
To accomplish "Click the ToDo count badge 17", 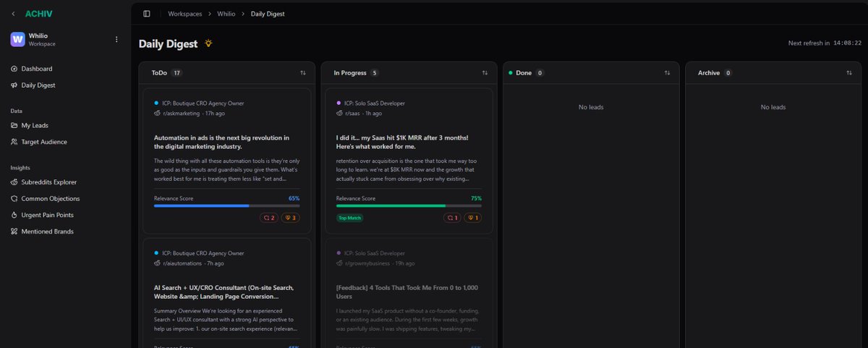I will [x=176, y=73].
